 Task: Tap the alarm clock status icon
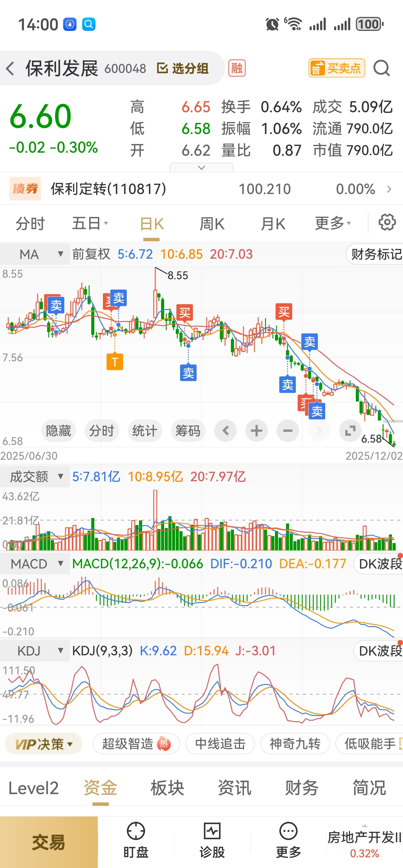(x=272, y=24)
